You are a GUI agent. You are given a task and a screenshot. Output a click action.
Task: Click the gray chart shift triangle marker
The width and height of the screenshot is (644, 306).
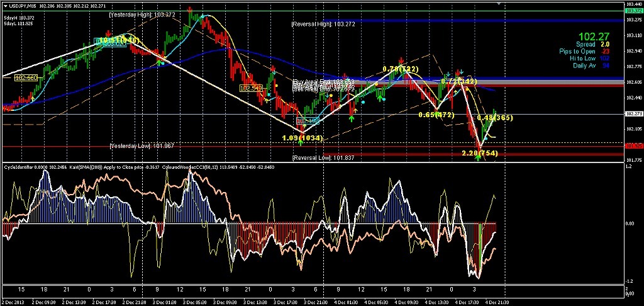click(x=499, y=4)
